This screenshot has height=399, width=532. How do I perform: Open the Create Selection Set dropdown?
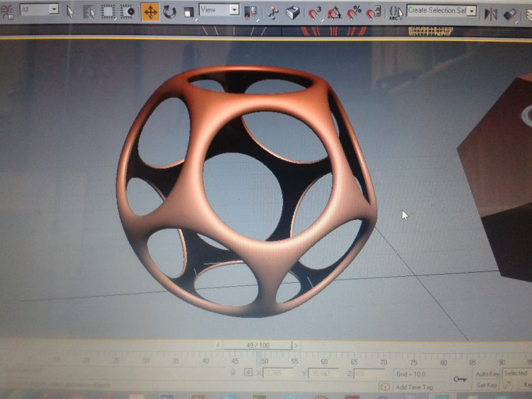442,11
